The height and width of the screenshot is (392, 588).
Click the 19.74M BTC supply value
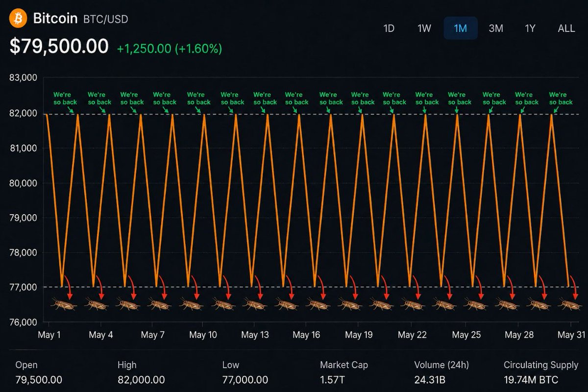pos(531,380)
